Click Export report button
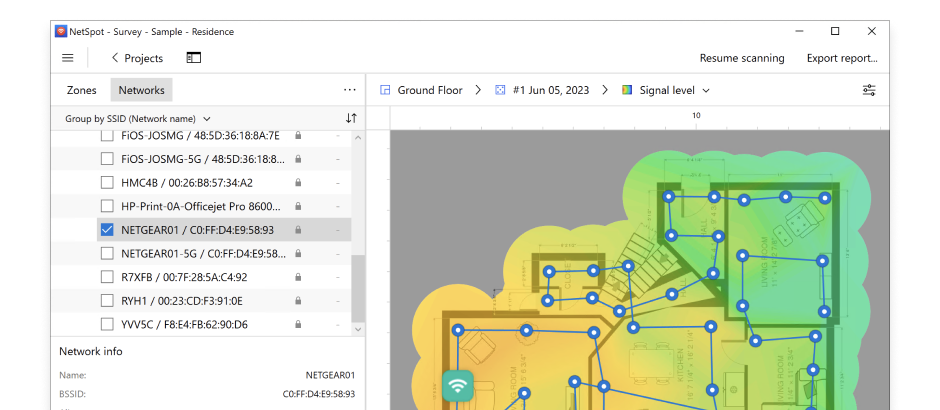940x410 pixels. (x=842, y=58)
